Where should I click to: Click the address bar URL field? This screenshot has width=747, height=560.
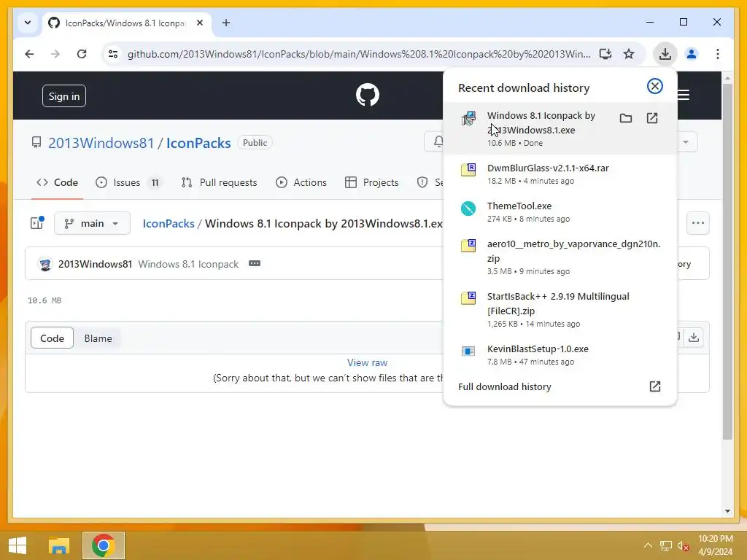click(358, 54)
